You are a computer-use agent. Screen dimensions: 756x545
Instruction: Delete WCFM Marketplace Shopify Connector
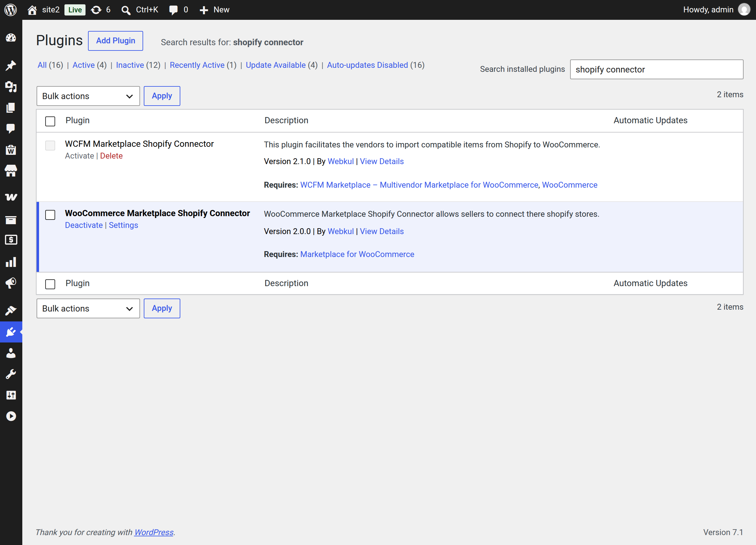111,156
